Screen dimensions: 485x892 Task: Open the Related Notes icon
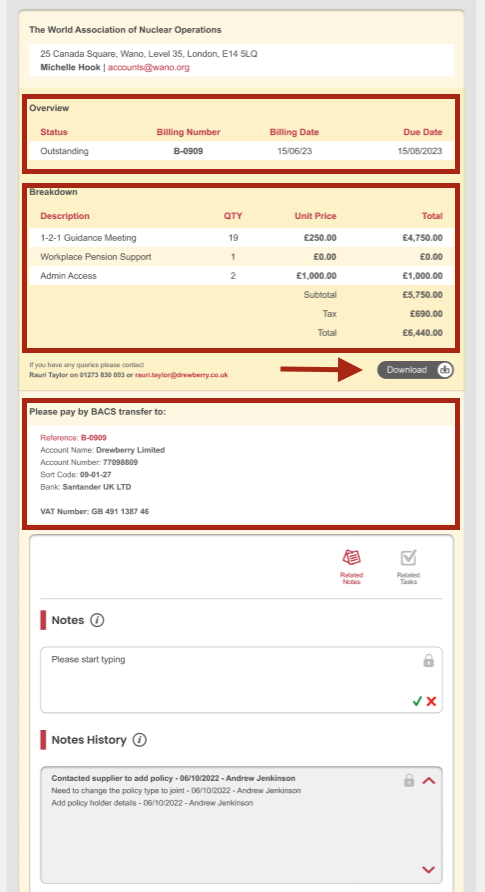(351, 558)
